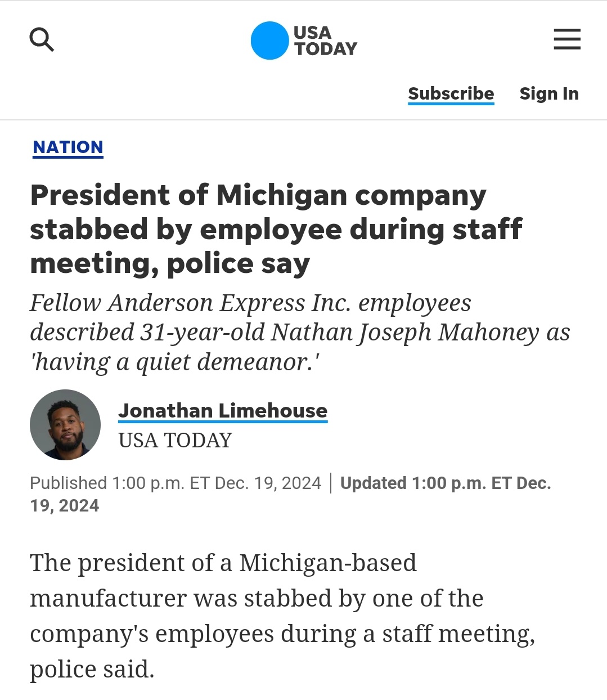Click the first article paragraph
Screen dimensions: 607x700
(282, 616)
